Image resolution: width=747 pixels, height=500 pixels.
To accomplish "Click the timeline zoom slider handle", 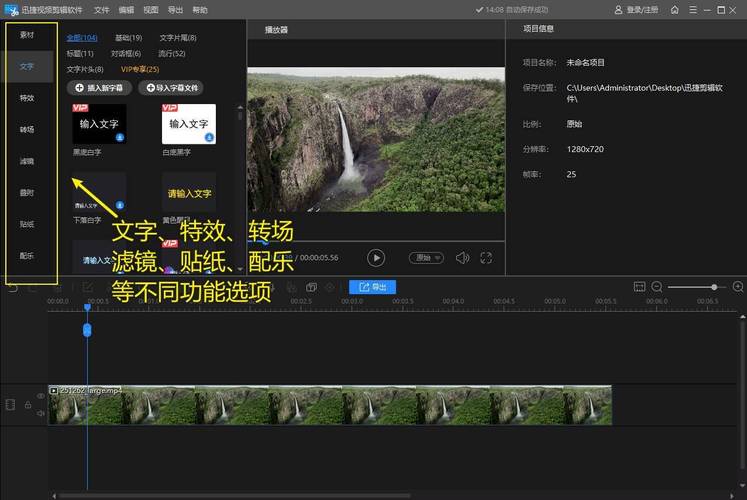I will [713, 287].
